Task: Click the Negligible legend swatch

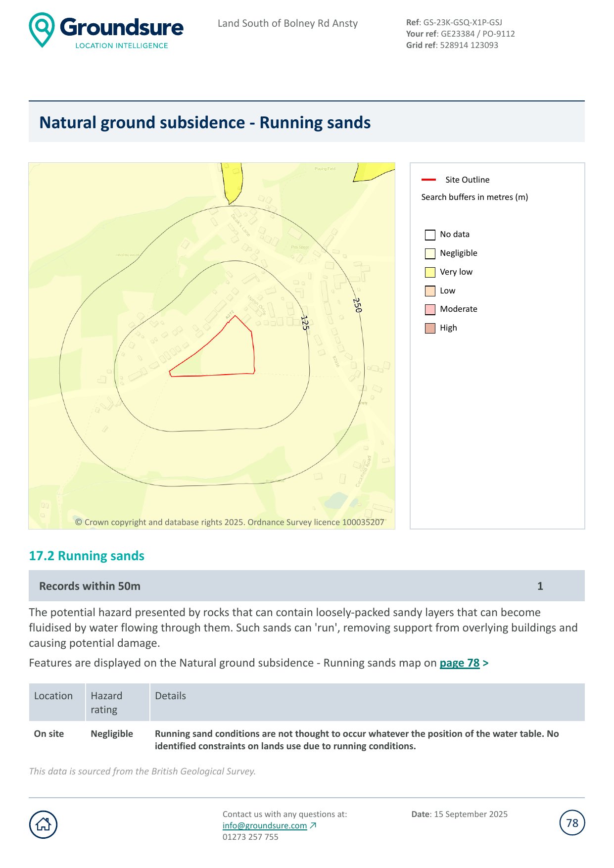Action: 430,253
